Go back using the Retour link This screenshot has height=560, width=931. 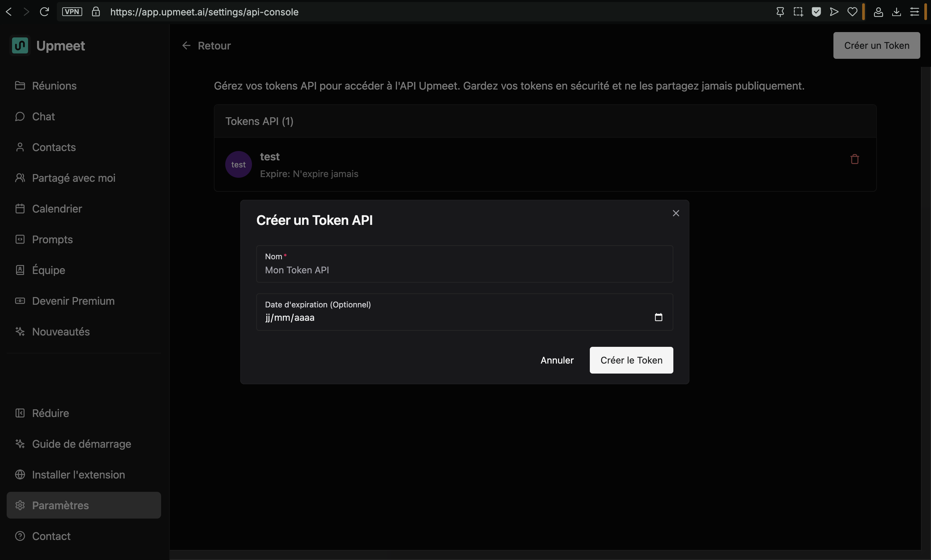206,46
